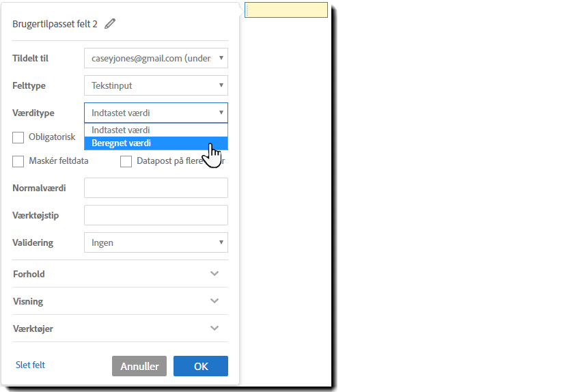This screenshot has height=392, width=567.
Task: Confirm with the OK button
Action: tap(200, 366)
